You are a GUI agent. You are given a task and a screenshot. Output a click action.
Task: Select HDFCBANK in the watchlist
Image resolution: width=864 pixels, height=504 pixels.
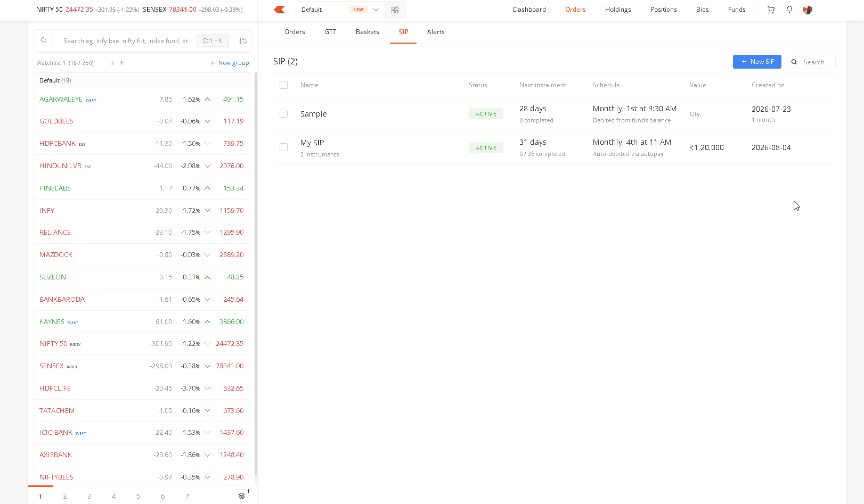(x=141, y=144)
